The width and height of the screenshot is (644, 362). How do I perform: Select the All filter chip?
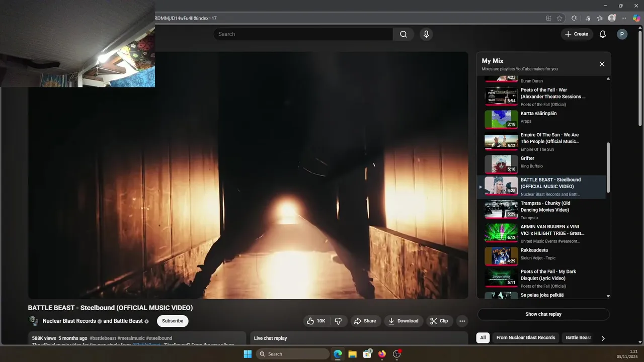tap(483, 338)
